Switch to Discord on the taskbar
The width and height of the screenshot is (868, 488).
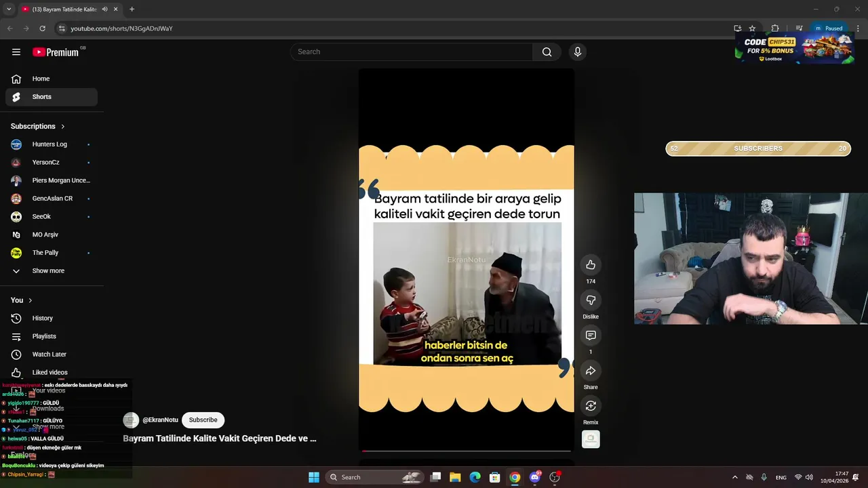point(535,477)
